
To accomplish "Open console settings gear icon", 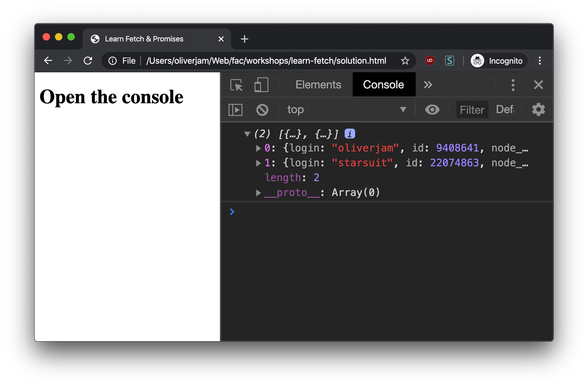I will click(x=538, y=110).
